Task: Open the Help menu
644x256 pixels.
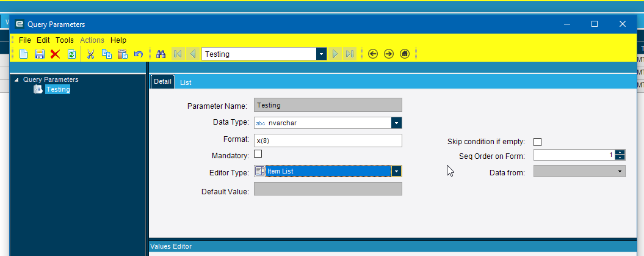Action: [x=118, y=40]
